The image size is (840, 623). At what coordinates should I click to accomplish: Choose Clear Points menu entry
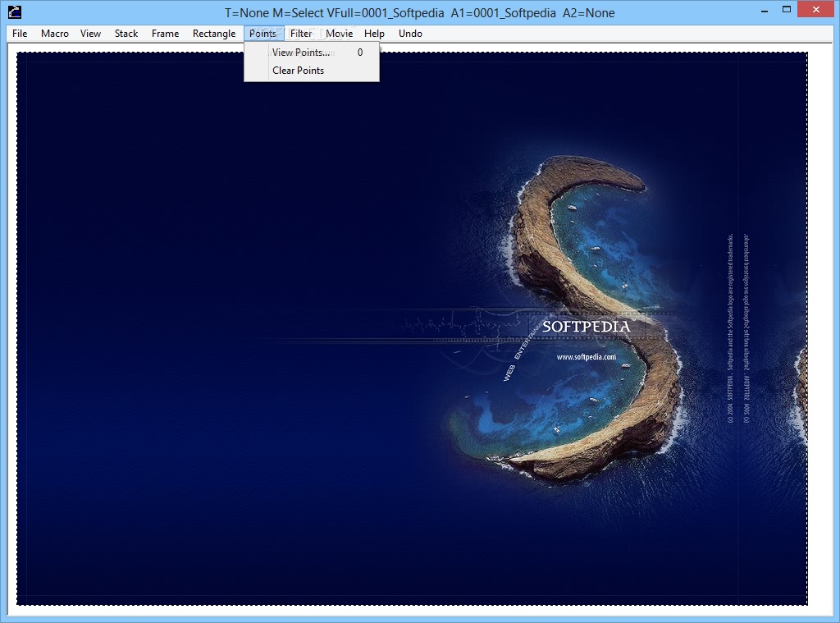(x=312, y=71)
